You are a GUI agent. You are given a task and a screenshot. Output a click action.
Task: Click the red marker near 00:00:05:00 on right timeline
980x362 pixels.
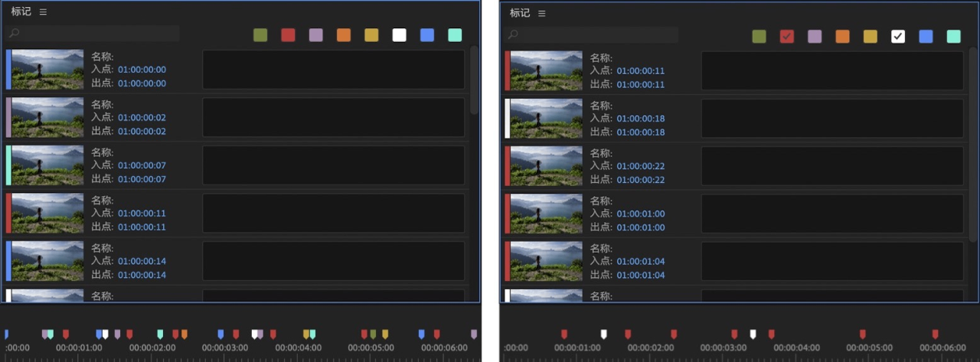click(862, 334)
